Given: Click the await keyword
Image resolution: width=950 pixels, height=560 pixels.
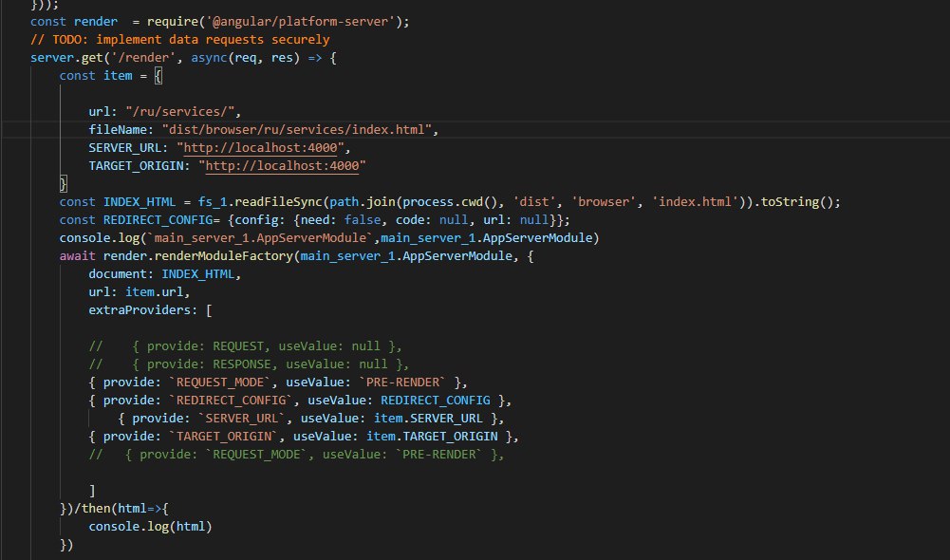Looking at the screenshot, I should pyautogui.click(x=78, y=255).
